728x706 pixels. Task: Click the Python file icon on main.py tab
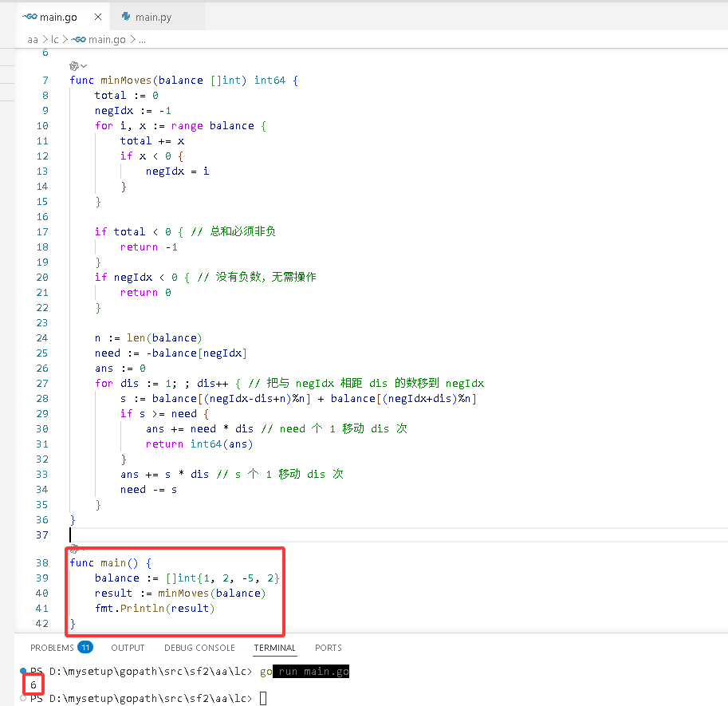126,17
